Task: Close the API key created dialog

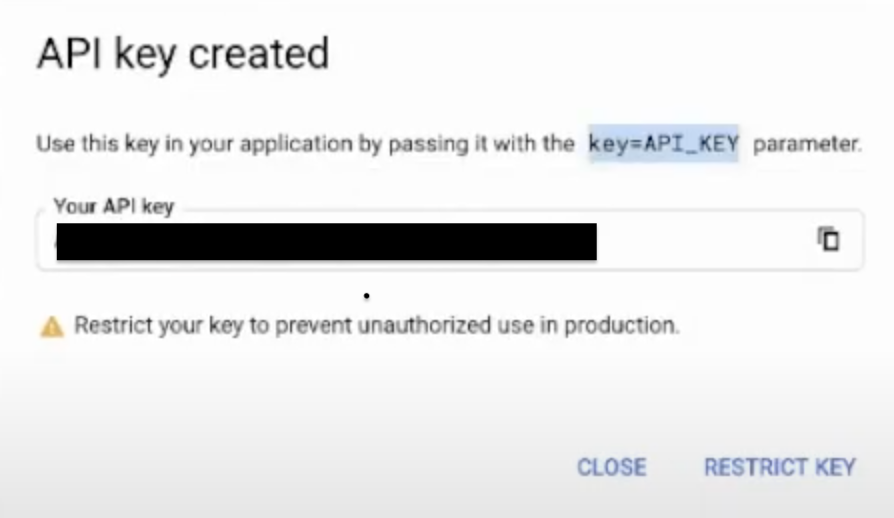Action: pyautogui.click(x=611, y=467)
